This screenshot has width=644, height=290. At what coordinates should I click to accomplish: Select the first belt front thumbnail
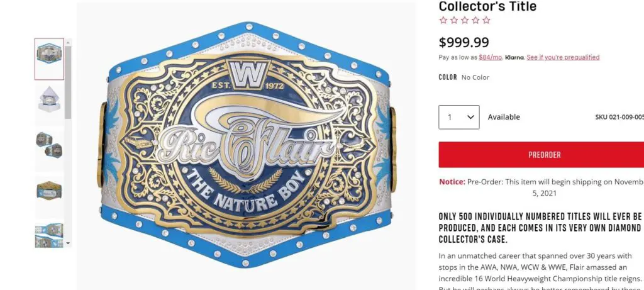[49, 59]
